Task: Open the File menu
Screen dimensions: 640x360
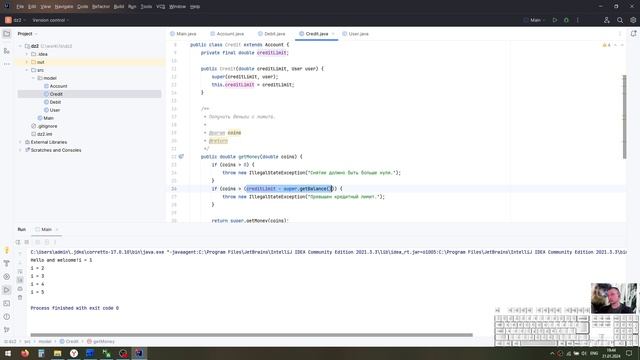Action: 20,7
